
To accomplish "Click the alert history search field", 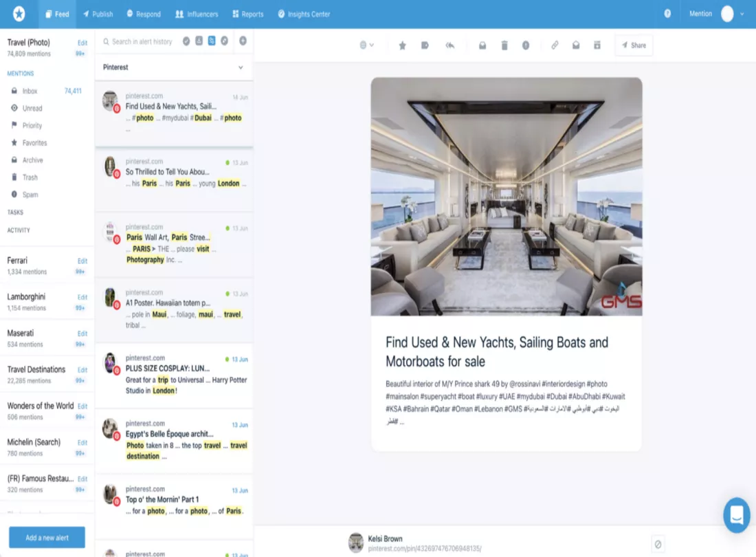I will pos(142,41).
